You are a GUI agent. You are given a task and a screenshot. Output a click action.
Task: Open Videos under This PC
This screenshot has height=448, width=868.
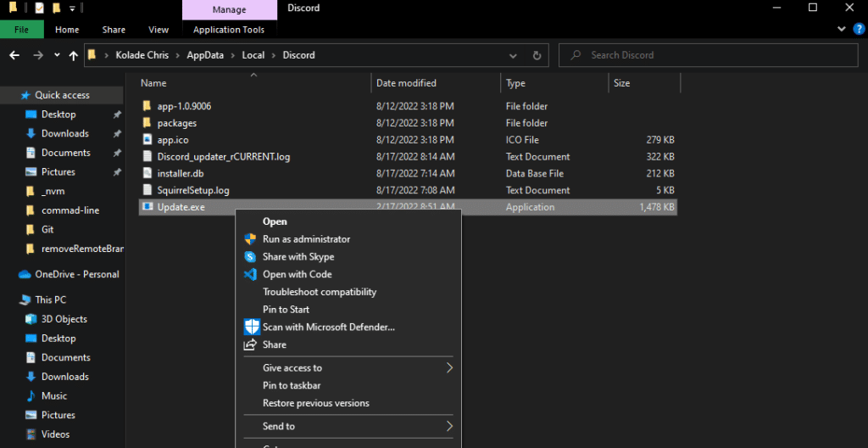(55, 434)
